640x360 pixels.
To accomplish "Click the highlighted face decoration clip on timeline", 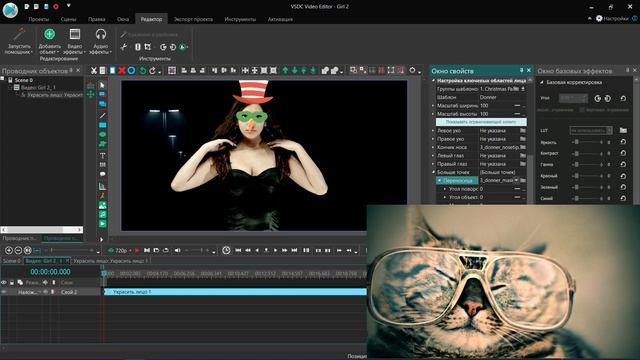I will [235, 292].
